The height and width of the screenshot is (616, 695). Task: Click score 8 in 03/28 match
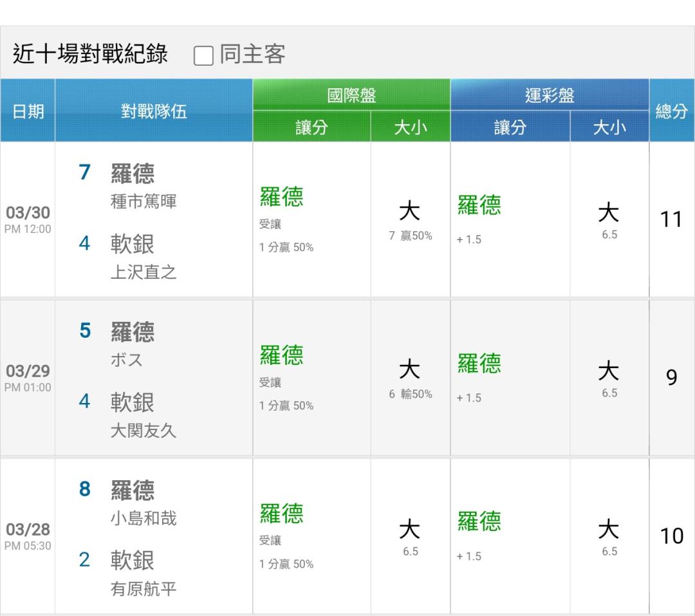[x=85, y=489]
